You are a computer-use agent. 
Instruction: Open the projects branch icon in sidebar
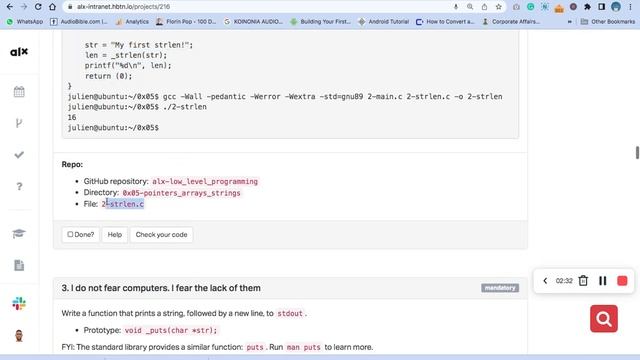[x=19, y=123]
